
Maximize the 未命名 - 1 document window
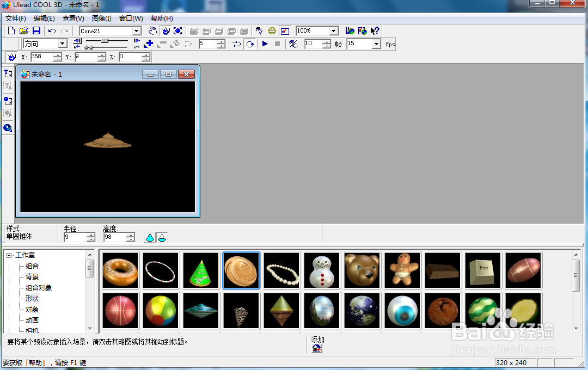pyautogui.click(x=168, y=74)
